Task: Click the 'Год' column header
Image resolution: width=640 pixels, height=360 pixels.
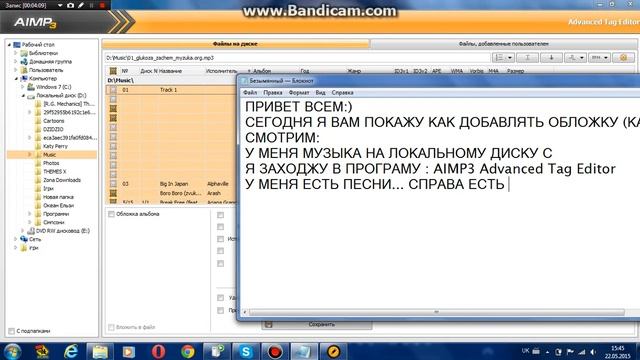Action: pos(304,71)
